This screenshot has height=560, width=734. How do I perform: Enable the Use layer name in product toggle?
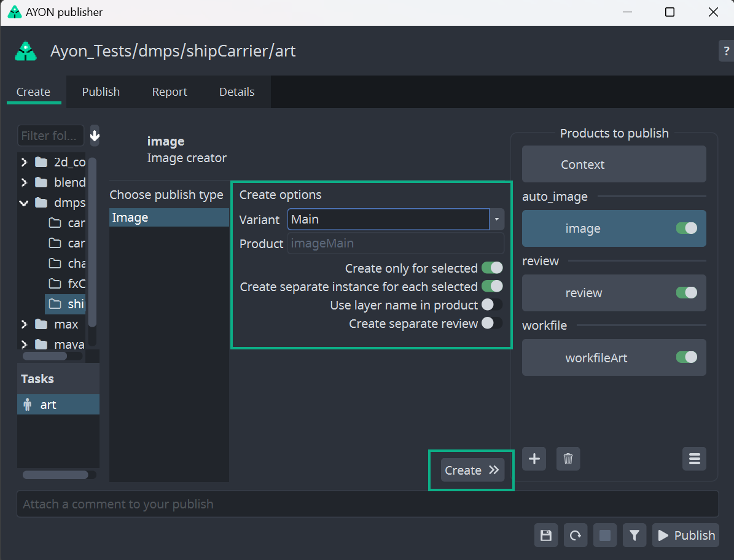(492, 305)
